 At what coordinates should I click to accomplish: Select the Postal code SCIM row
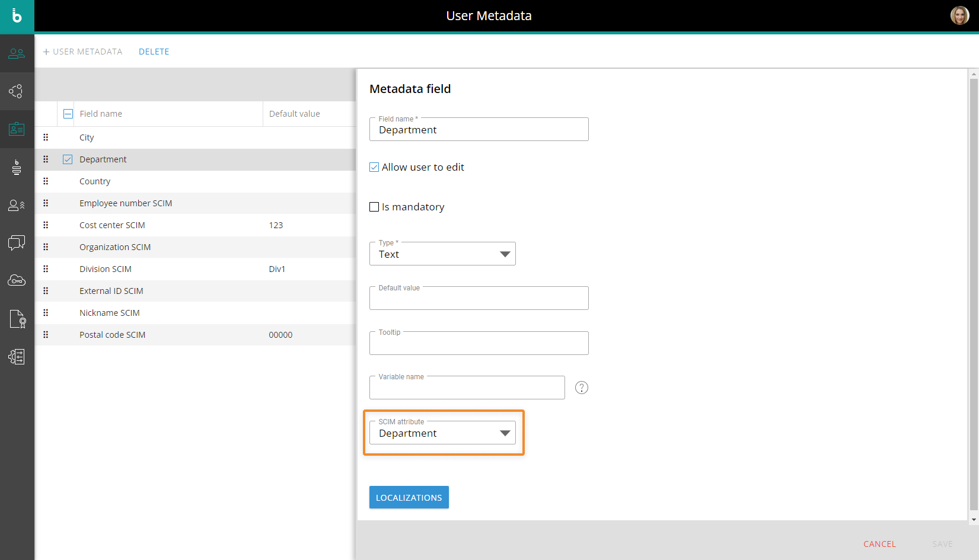click(196, 335)
